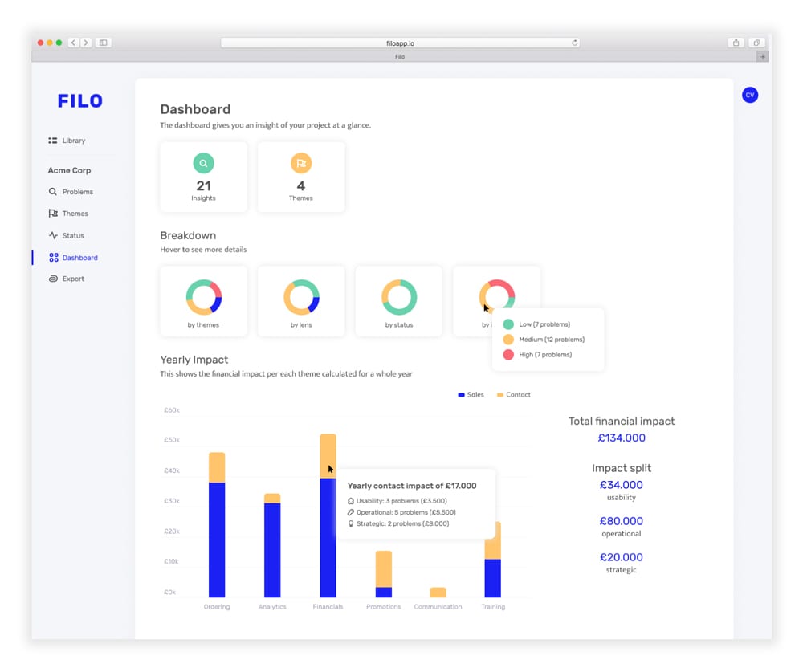
Task: Click the red High legend dot
Action: click(508, 354)
